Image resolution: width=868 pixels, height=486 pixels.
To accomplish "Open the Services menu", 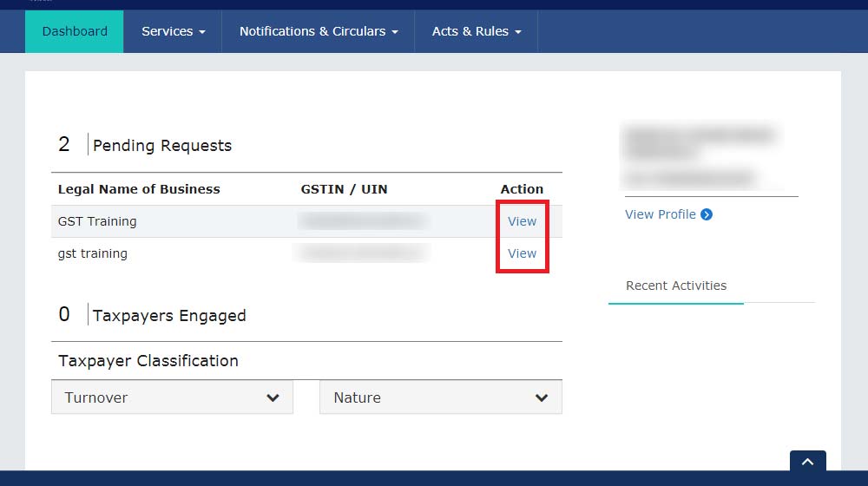I will 173,31.
